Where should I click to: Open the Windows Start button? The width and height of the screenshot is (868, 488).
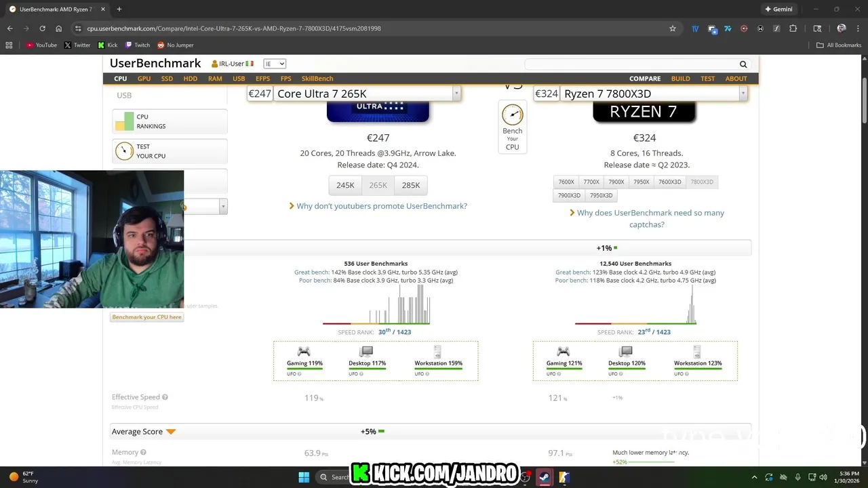304,477
